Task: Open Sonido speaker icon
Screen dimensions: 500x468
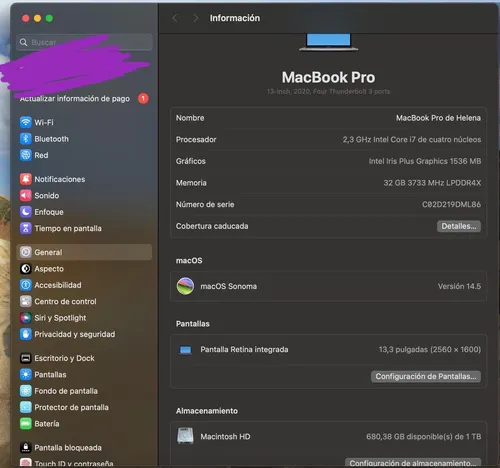Action: pyautogui.click(x=26, y=195)
